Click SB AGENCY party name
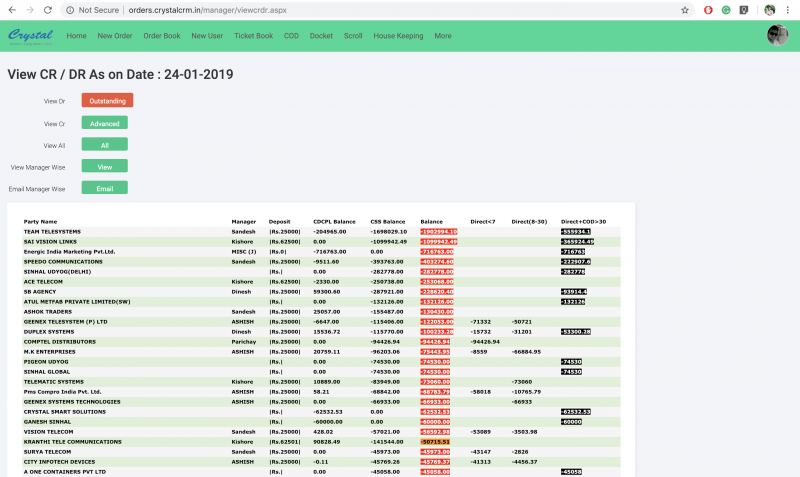 click(x=40, y=292)
